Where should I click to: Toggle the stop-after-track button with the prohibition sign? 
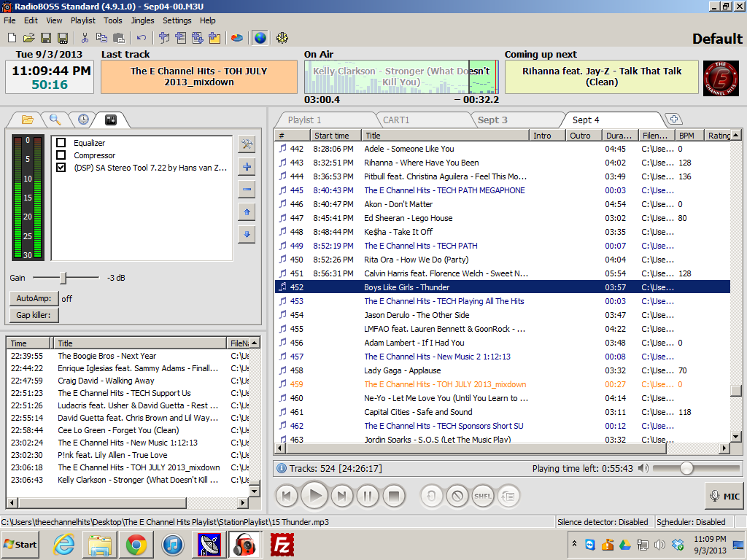457,496
